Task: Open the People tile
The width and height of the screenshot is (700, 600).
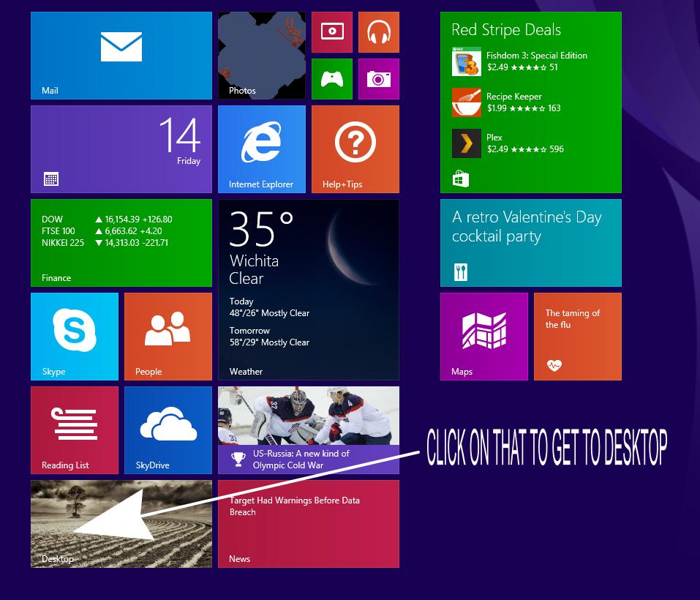Action: 168,337
